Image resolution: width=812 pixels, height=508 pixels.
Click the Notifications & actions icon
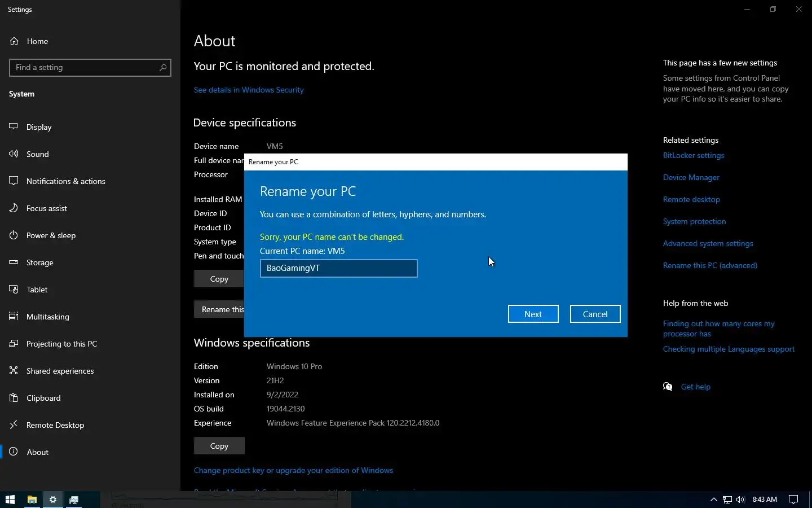click(14, 181)
